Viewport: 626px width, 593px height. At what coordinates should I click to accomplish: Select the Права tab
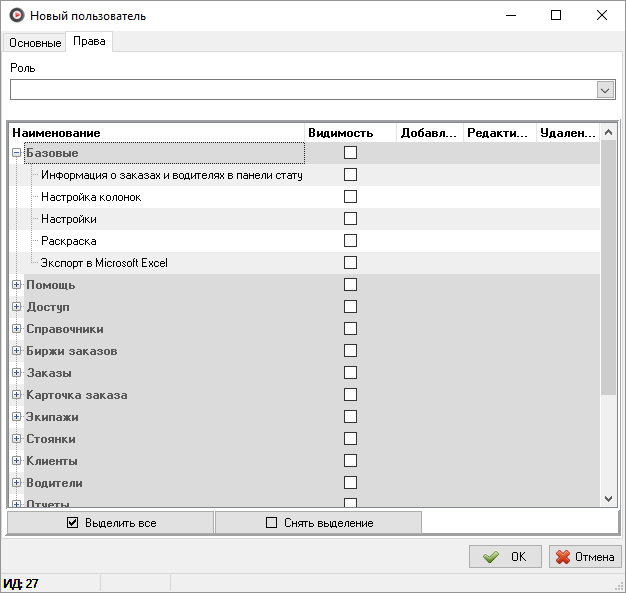pyautogui.click(x=89, y=42)
